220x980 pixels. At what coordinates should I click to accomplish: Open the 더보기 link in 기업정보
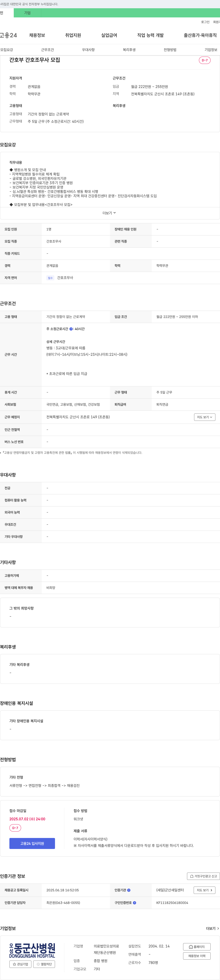[x=212, y=929]
